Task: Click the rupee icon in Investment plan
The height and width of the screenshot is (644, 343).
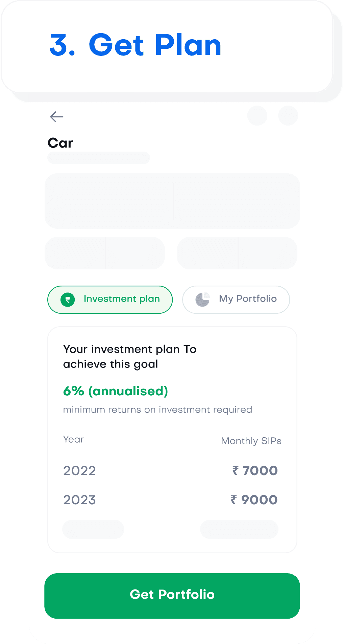Action: (68, 299)
